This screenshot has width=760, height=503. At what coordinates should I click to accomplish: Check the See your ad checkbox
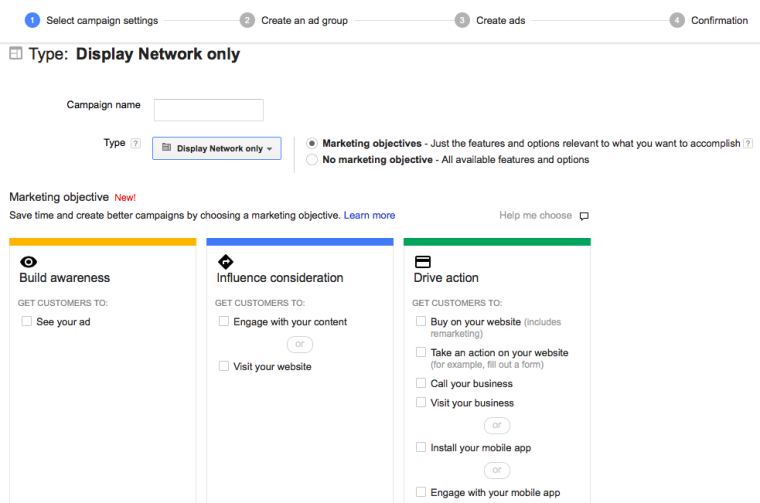(26, 322)
